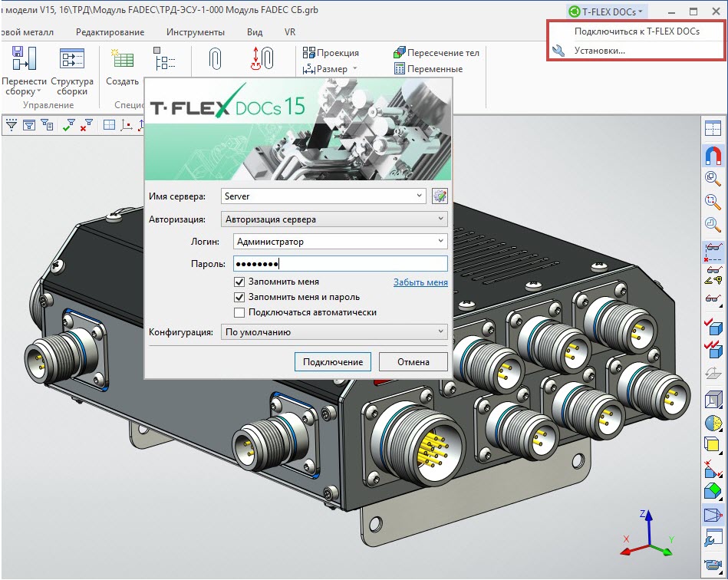The width and height of the screenshot is (728, 580).
Task: Toggle the magnet snap tool
Action: coord(713,155)
